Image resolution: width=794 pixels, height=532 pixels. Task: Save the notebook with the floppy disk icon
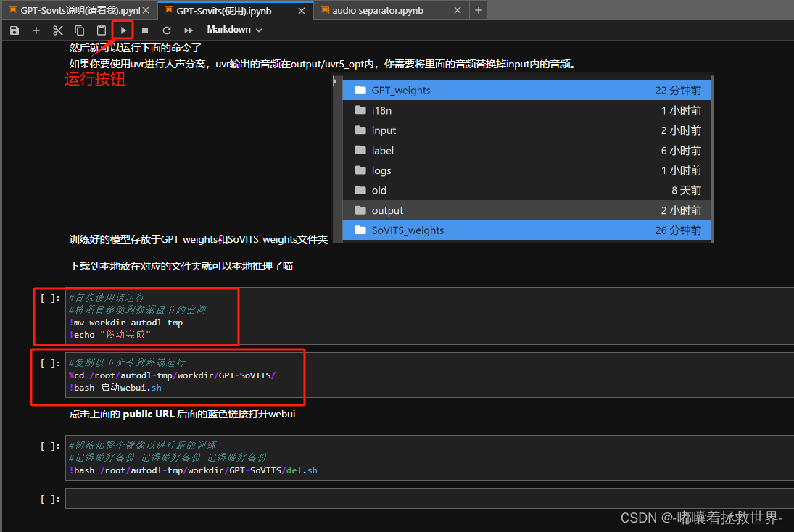[15, 30]
